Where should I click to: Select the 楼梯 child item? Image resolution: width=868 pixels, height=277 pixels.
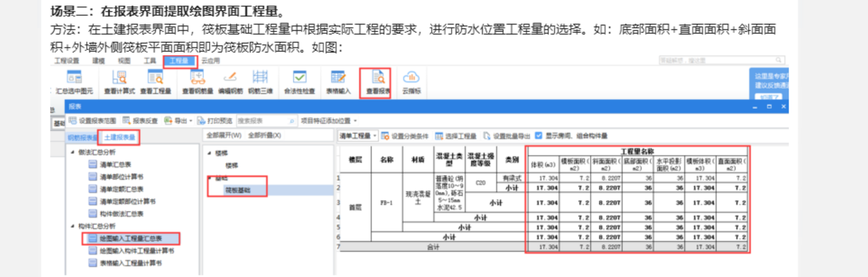(232, 165)
